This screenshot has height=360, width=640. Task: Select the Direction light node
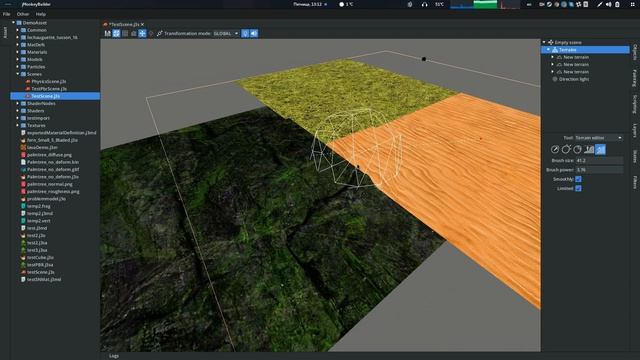(570, 79)
